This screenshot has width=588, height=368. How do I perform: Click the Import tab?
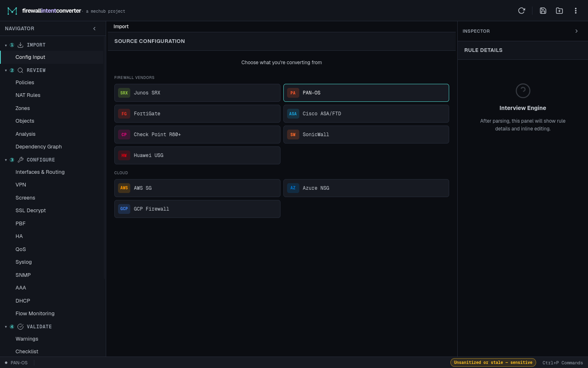tap(121, 27)
